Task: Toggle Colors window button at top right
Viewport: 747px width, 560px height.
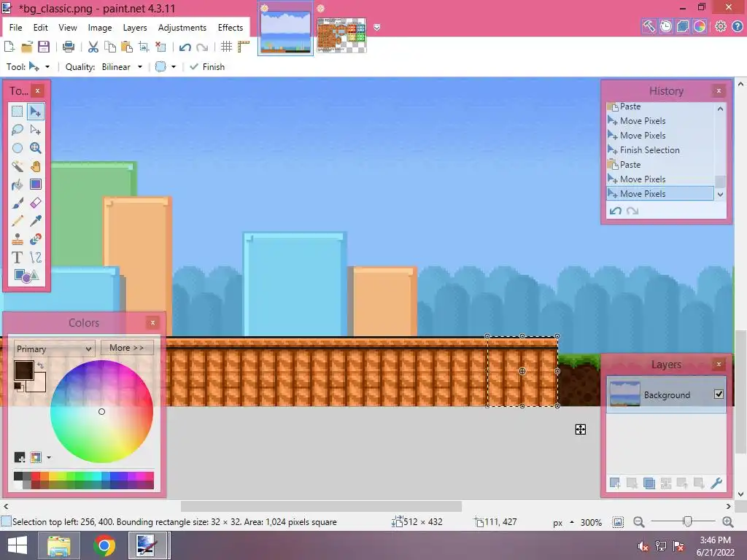Action: (x=700, y=26)
